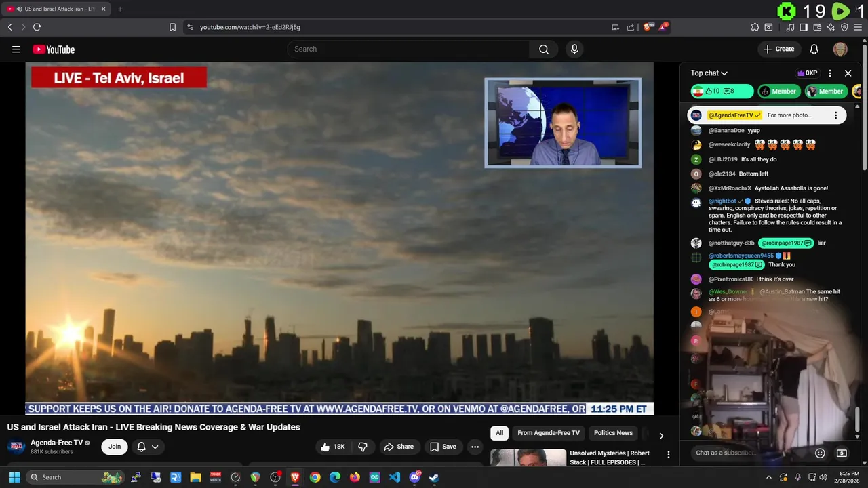Open File Explorer from taskbar

coord(195,477)
